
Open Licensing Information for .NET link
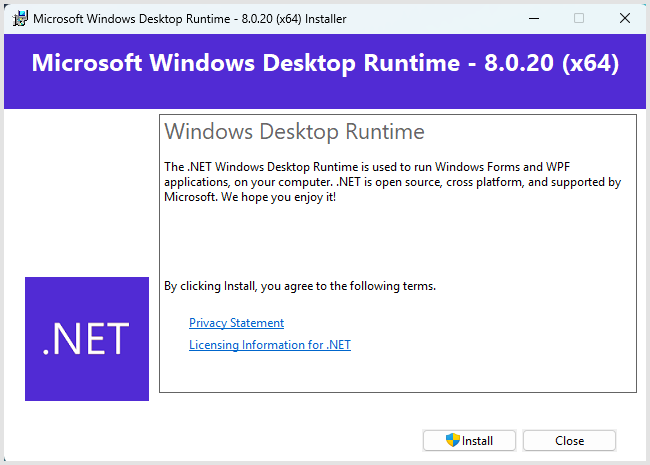pyautogui.click(x=270, y=345)
